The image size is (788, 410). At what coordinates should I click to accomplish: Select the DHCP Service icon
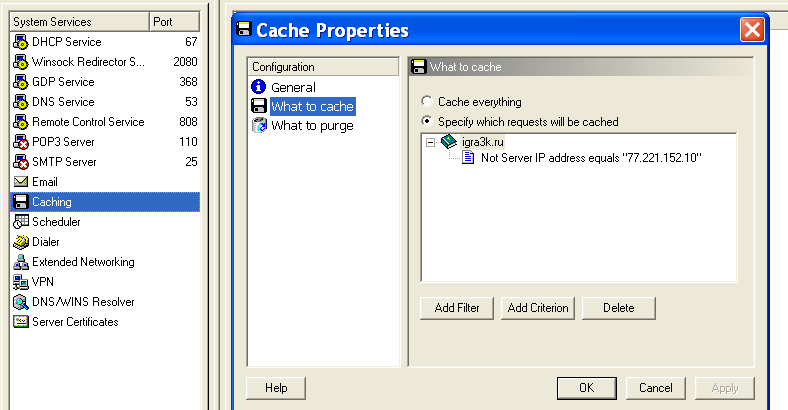pyautogui.click(x=21, y=42)
